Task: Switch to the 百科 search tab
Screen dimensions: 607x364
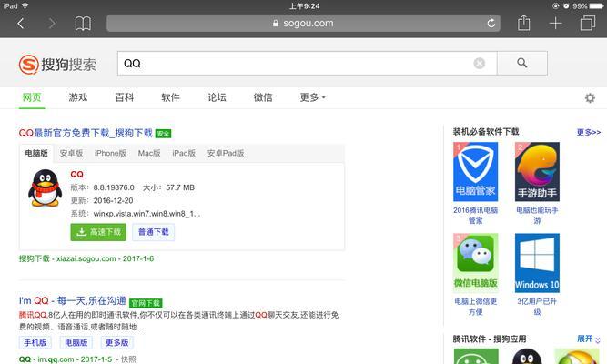Action: coord(125,97)
